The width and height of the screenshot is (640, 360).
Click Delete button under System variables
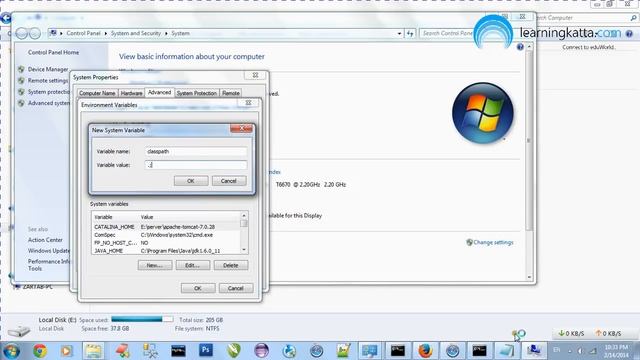coord(231,265)
